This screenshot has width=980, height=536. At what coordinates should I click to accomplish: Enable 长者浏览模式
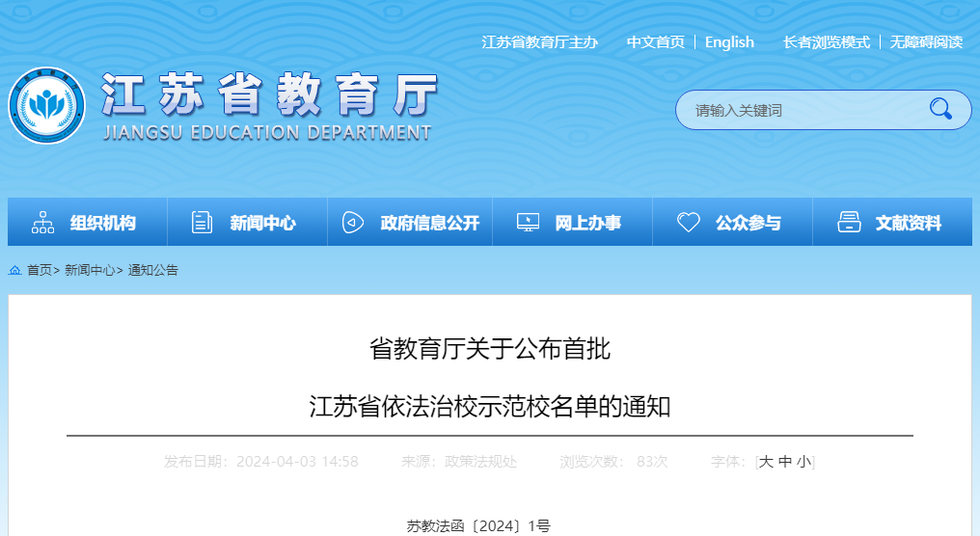pos(826,42)
